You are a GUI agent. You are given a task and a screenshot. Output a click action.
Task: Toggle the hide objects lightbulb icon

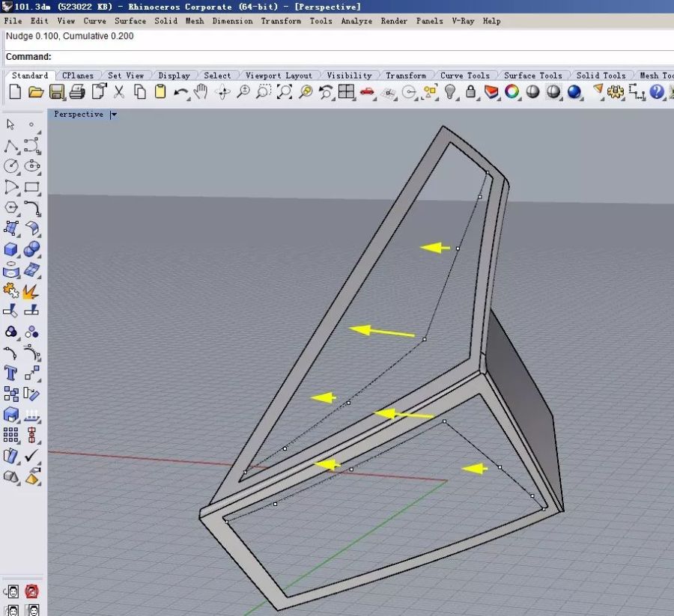coord(450,92)
